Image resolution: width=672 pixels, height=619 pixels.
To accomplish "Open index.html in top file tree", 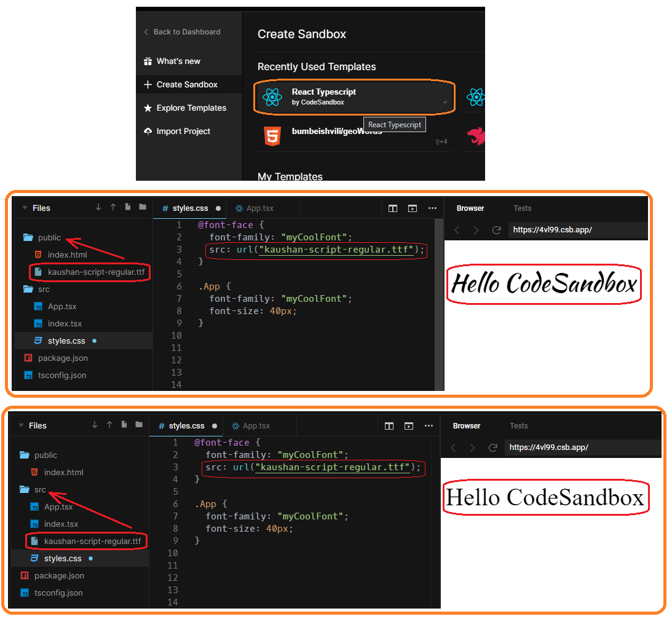I will click(60, 254).
